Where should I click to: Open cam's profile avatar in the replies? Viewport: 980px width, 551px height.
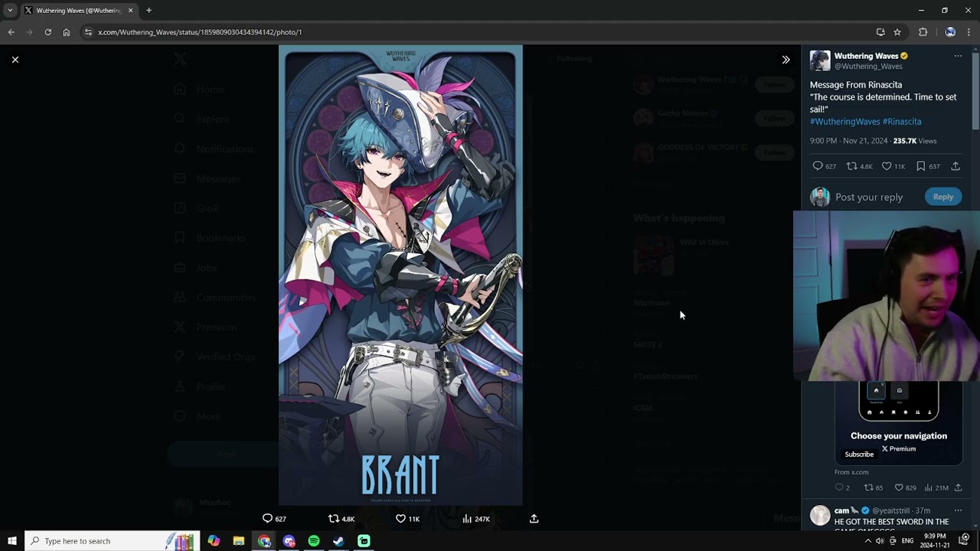point(820,515)
